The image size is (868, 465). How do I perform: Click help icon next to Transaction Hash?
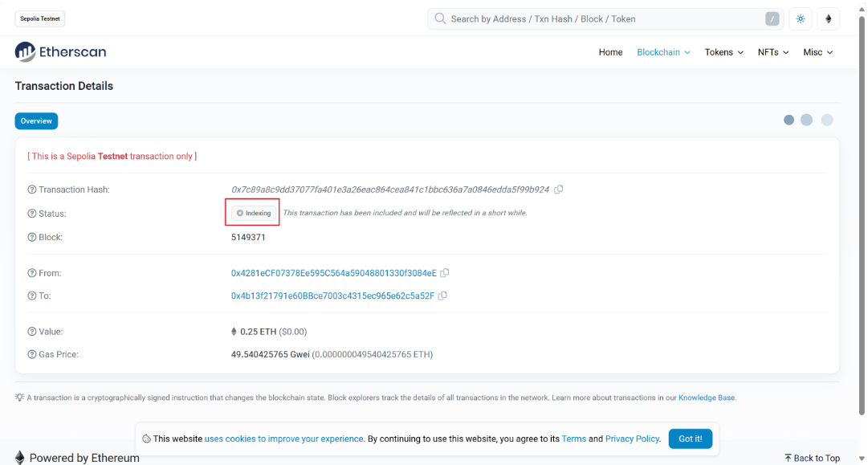pyautogui.click(x=32, y=190)
